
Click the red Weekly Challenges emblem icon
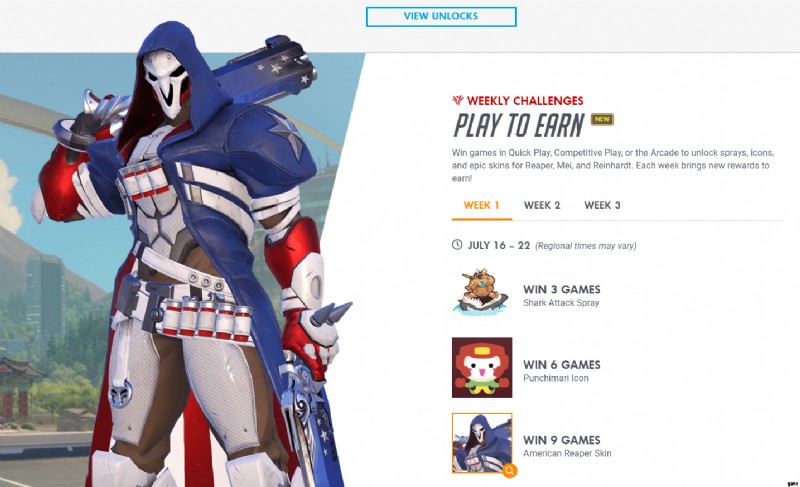tap(458, 100)
